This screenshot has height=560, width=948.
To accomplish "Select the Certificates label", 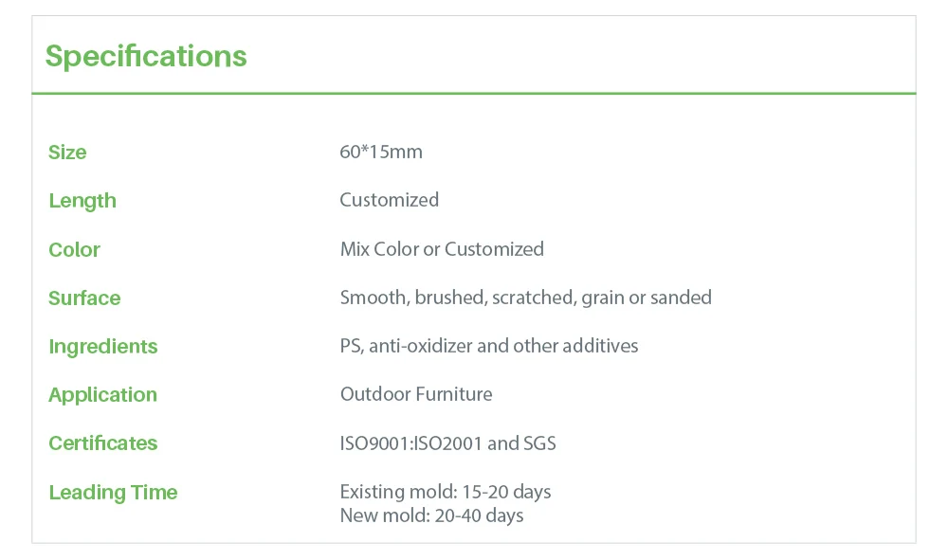I will (x=103, y=443).
